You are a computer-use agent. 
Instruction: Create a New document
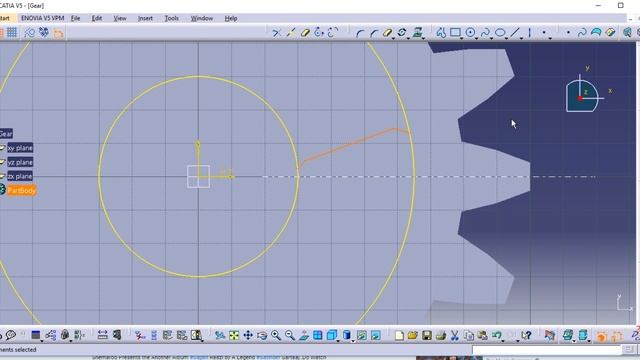coord(399,336)
